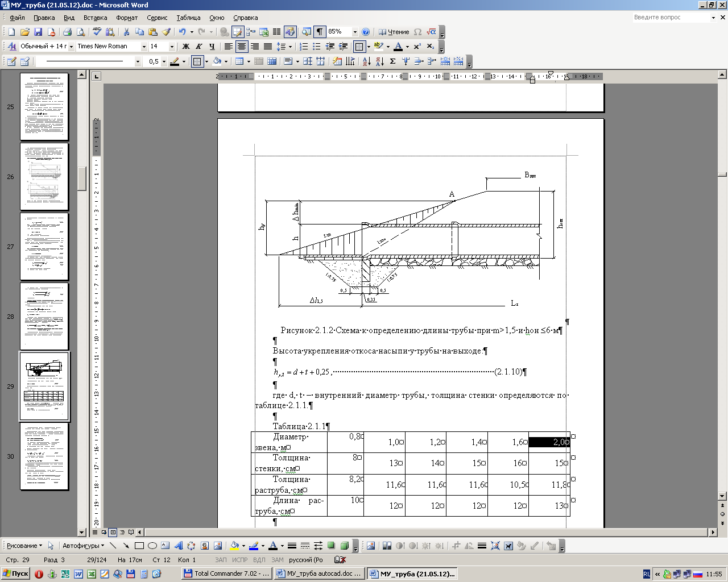Open the Справка menu
This screenshot has height=582, width=728.
(x=245, y=18)
